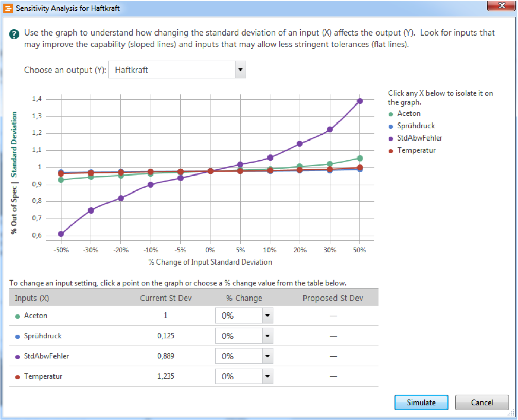Click the purple StdAbwFehler legend dot
518x420 pixels.
pos(391,139)
